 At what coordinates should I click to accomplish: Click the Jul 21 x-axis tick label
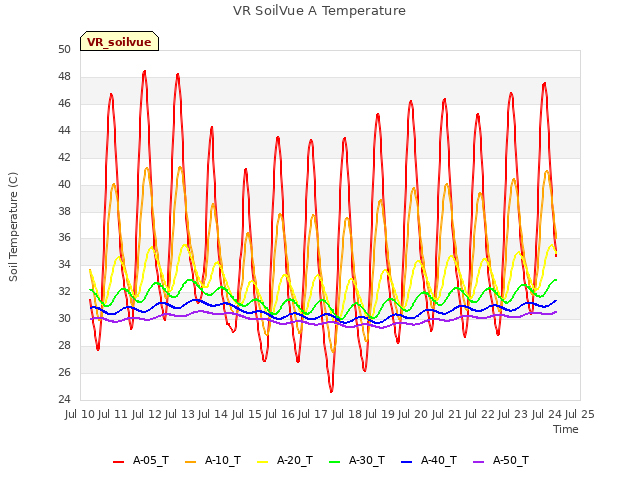coord(447,414)
